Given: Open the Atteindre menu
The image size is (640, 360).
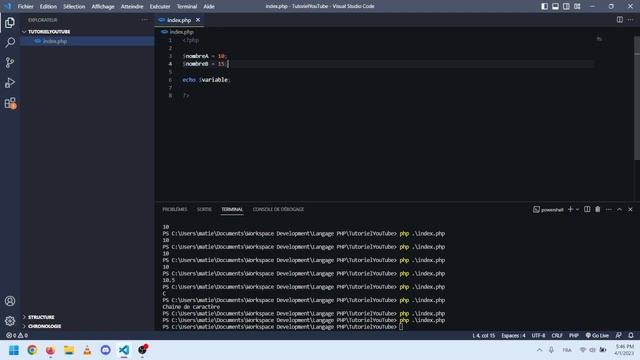Looking at the screenshot, I should pos(132,6).
